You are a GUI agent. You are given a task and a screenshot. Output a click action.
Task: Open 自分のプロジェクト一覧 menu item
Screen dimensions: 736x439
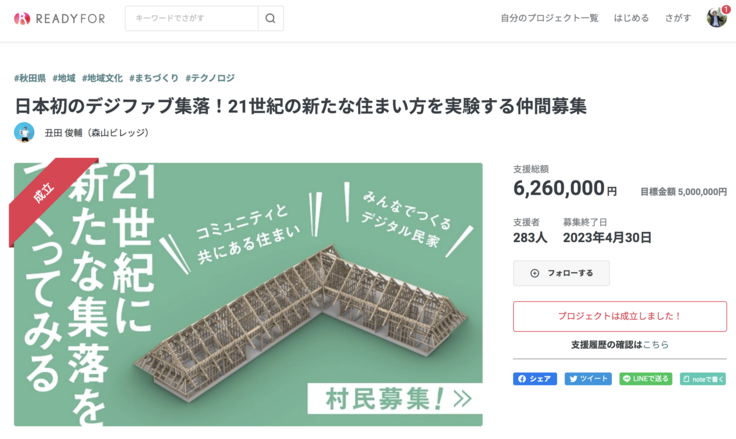[549, 18]
